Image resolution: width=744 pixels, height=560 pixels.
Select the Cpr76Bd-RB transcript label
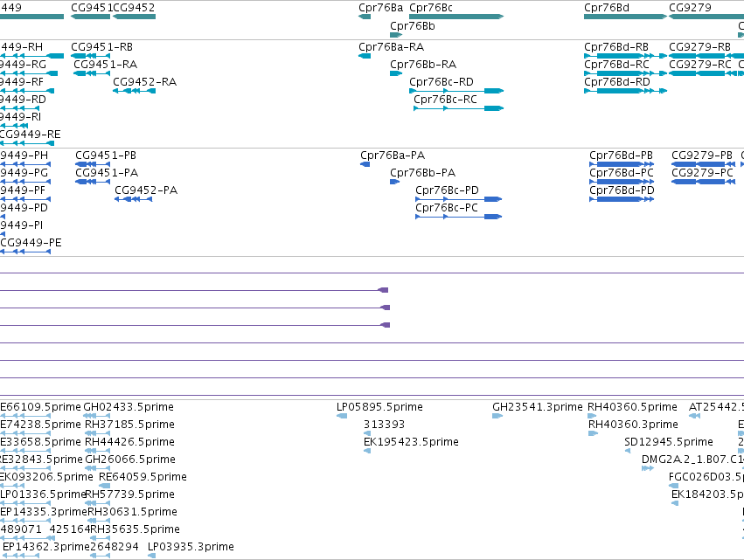pos(616,47)
